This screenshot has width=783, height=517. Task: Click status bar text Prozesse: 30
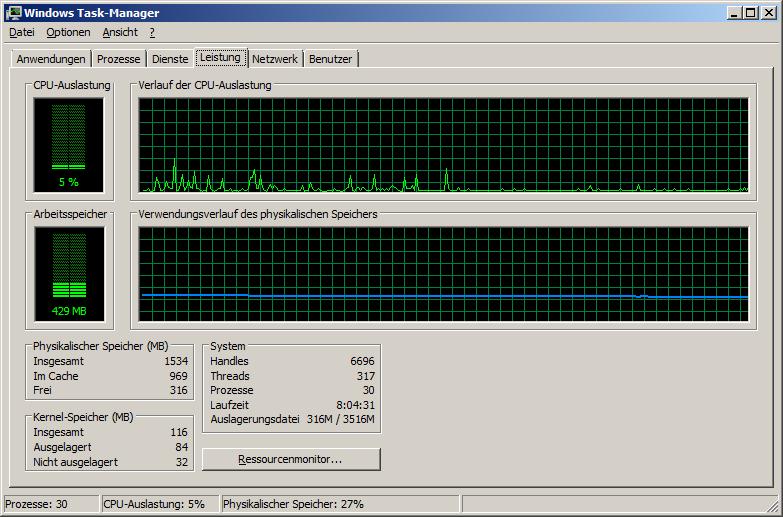click(x=36, y=505)
